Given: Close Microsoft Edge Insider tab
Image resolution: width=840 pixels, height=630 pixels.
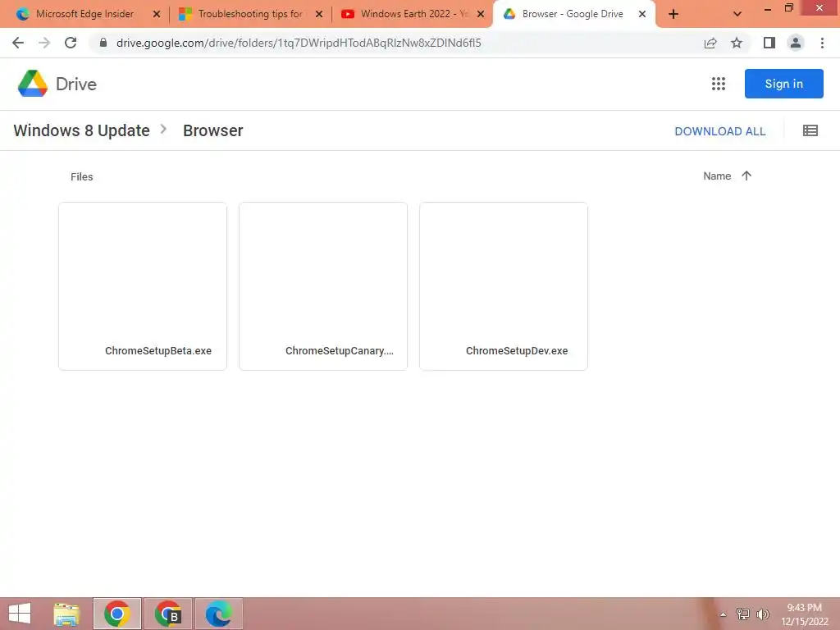Looking at the screenshot, I should (157, 15).
